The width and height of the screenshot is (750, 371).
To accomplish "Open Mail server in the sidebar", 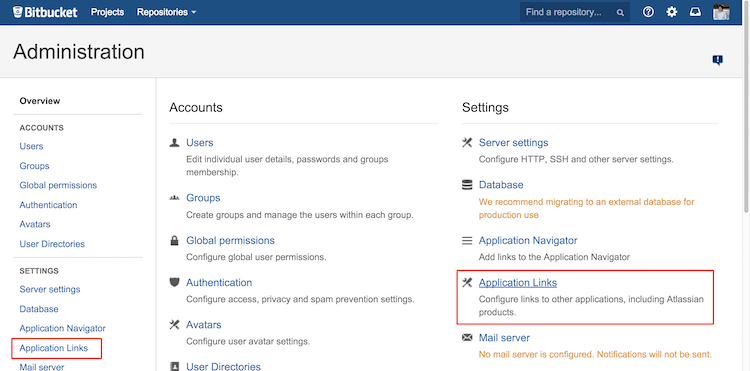I will point(42,367).
